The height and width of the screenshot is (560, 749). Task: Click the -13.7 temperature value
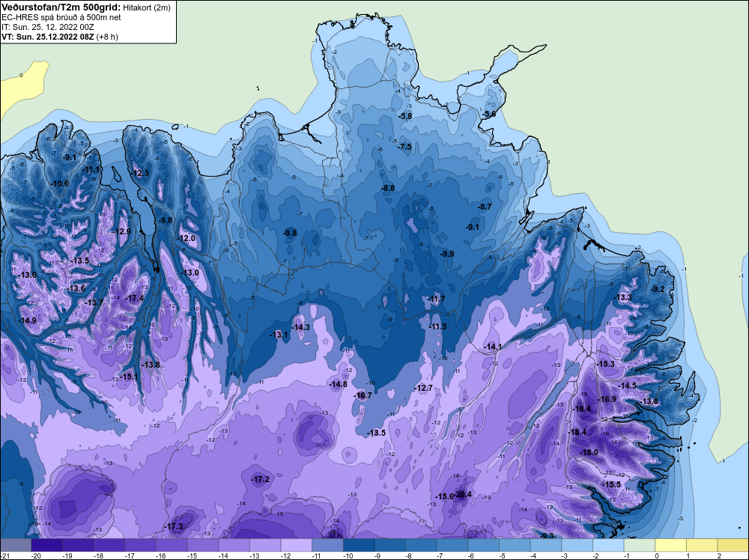click(x=94, y=302)
